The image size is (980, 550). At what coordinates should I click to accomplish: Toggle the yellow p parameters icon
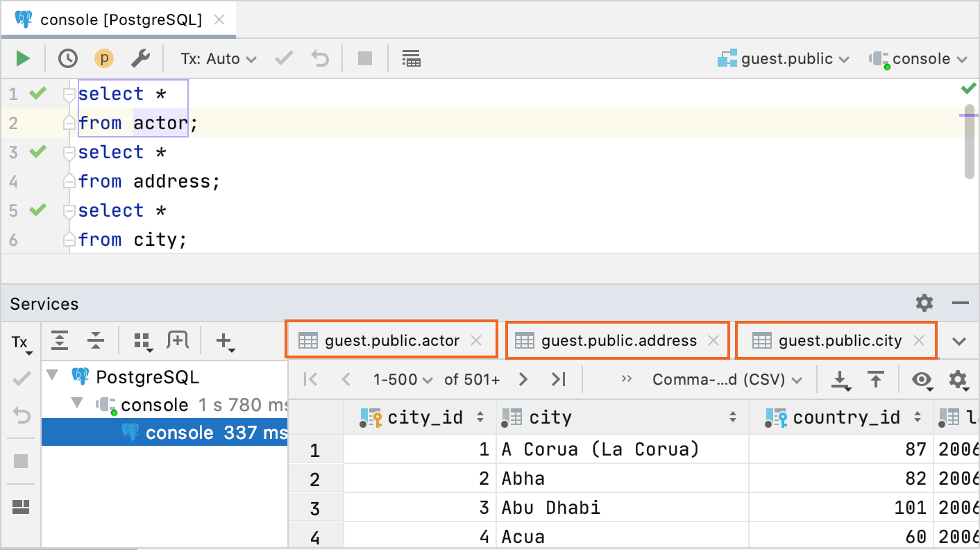104,58
